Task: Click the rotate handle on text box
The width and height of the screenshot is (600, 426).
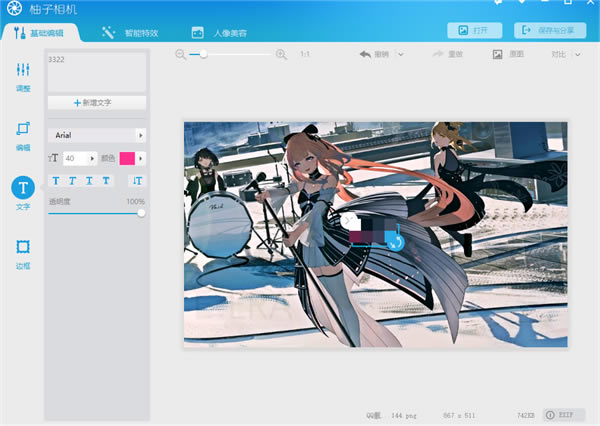Action: (x=397, y=243)
